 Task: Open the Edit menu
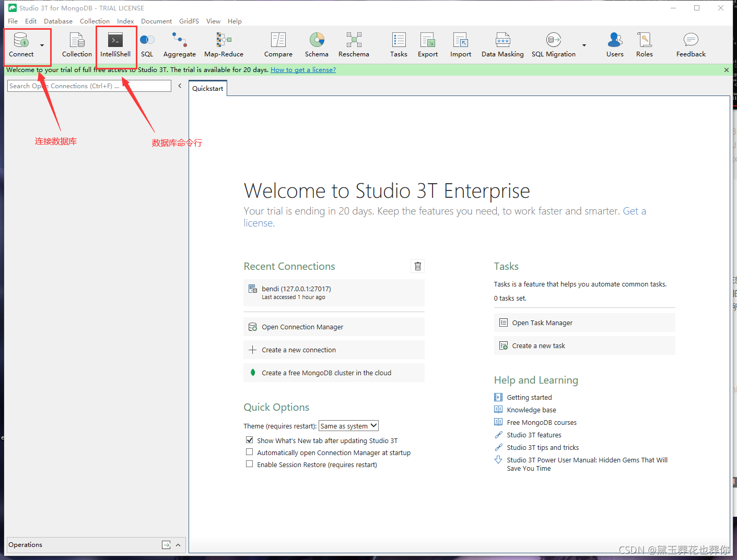click(31, 21)
